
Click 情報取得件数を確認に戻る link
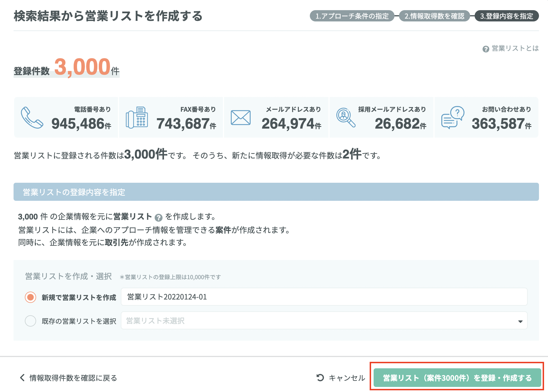click(73, 378)
